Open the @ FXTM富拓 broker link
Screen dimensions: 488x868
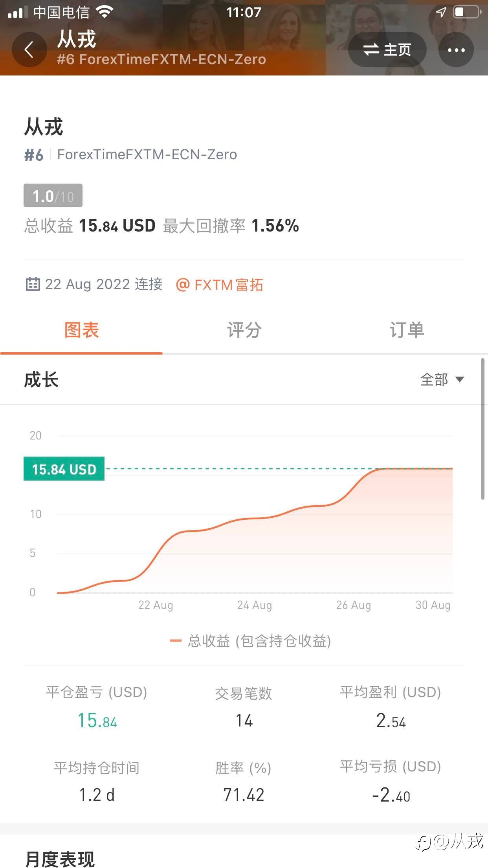click(219, 284)
